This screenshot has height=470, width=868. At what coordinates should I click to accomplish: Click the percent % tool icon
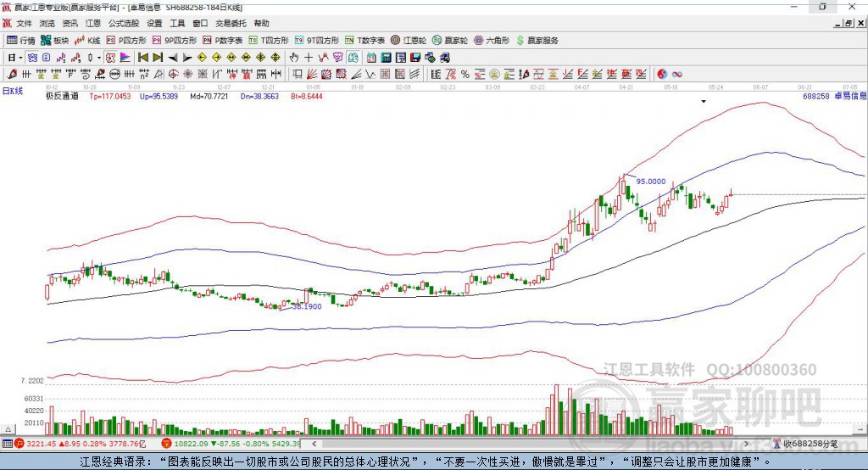click(x=465, y=75)
